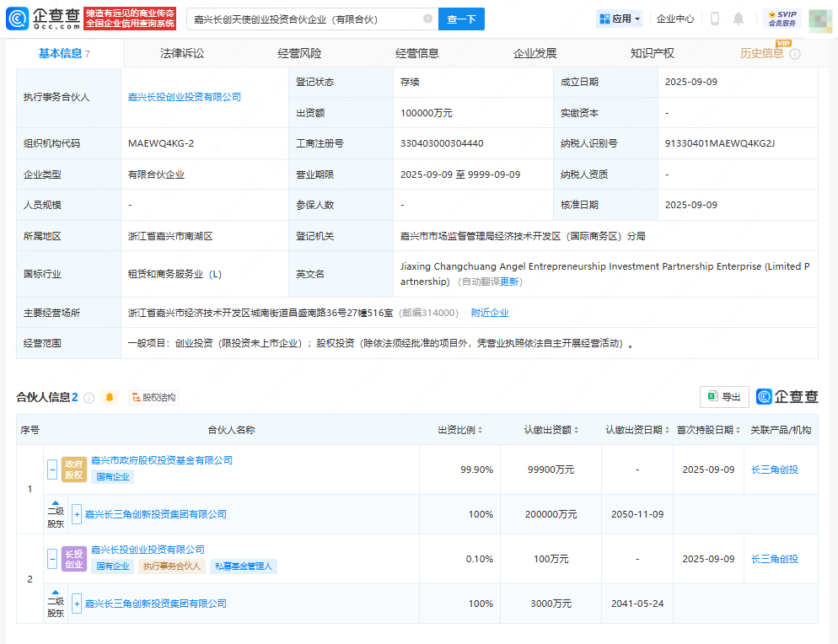Collapse the 嘉兴市政府股权投资基金有限公司 partner row
This screenshot has height=644, width=838.
pyautogui.click(x=52, y=470)
